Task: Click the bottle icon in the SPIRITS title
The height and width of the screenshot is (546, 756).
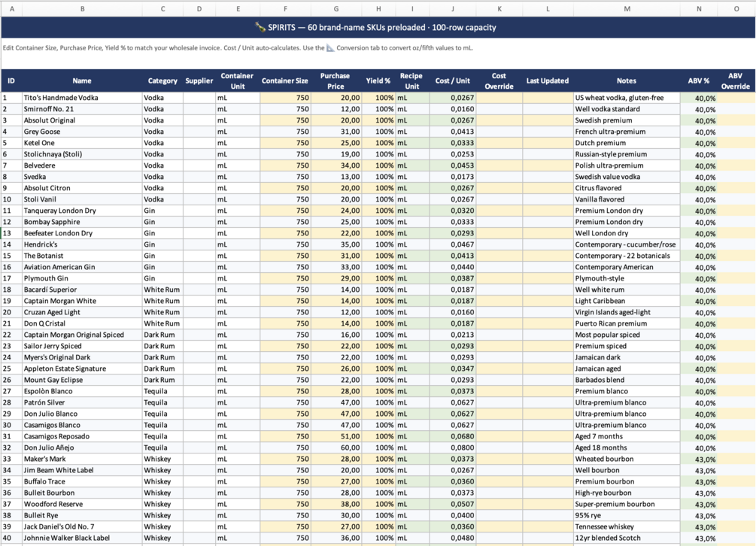Action: pyautogui.click(x=260, y=28)
